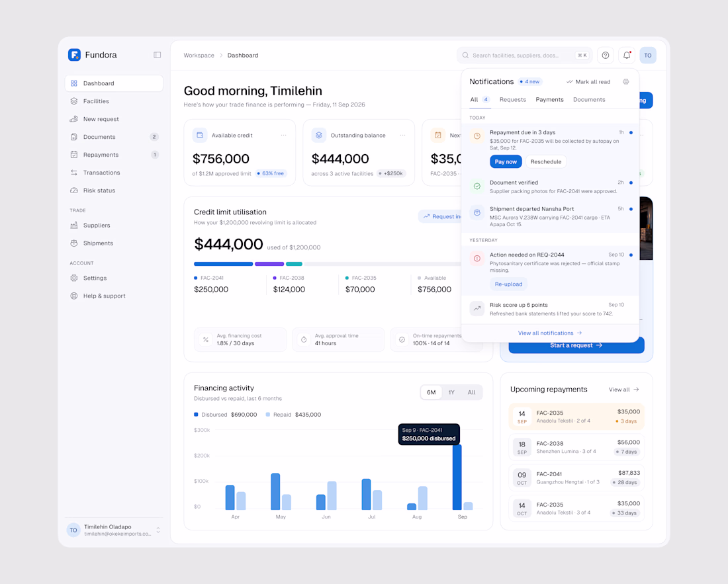Switch chart range to All
Viewport: 728px width, 584px height.
(x=471, y=392)
